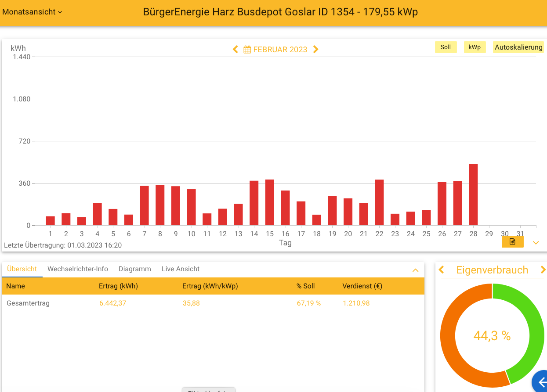This screenshot has width=547, height=392.
Task: Switch to the Wechselrichter-Info tab
Action: coord(78,269)
